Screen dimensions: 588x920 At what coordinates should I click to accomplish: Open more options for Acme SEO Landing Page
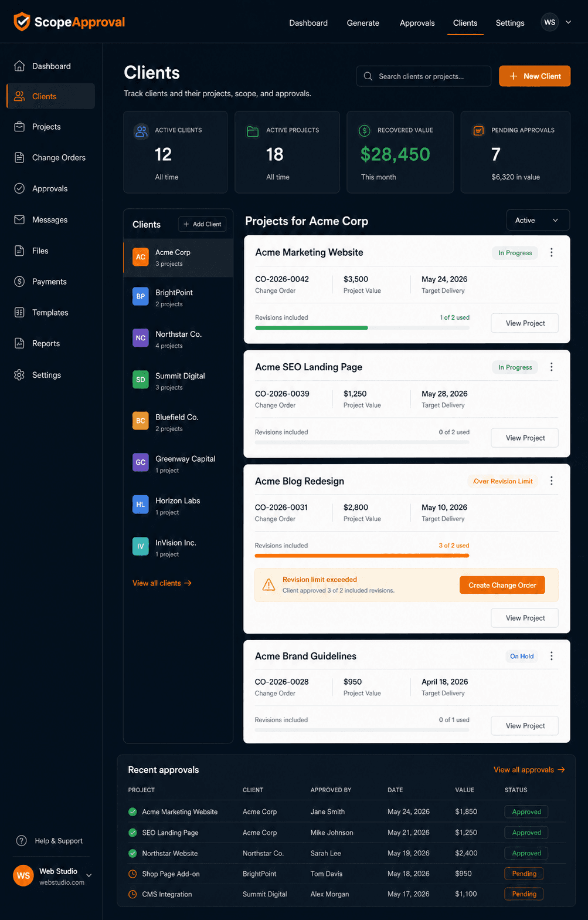552,367
